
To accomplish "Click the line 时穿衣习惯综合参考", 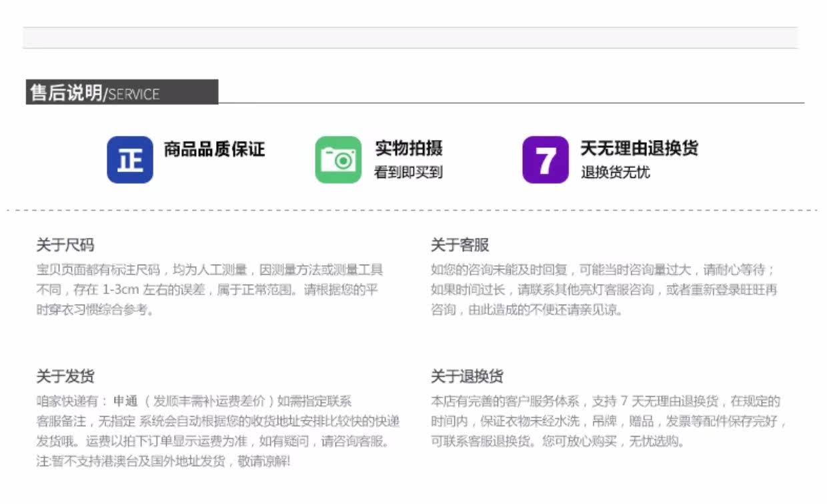I will pos(95,310).
